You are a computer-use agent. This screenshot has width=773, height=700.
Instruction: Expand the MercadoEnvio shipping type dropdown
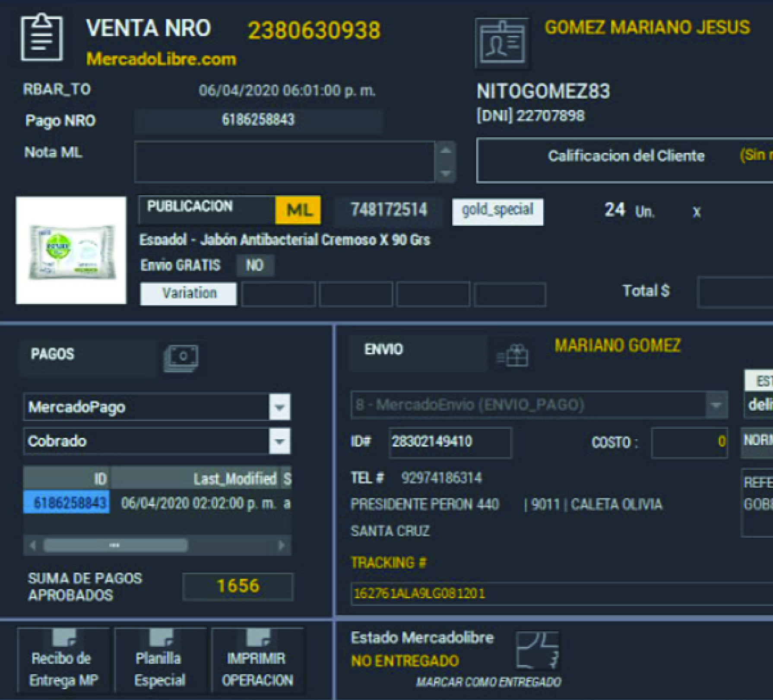click(x=716, y=405)
